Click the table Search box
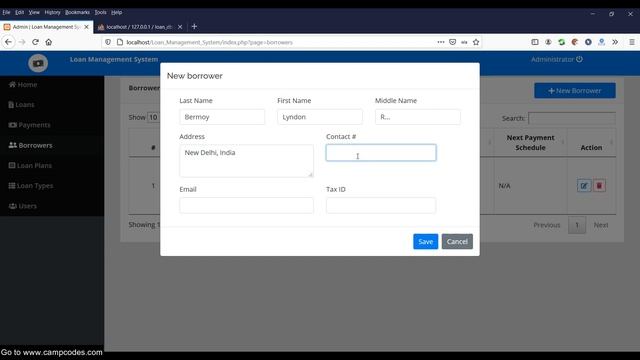Viewport: 640px width, 360px height. coord(572,118)
